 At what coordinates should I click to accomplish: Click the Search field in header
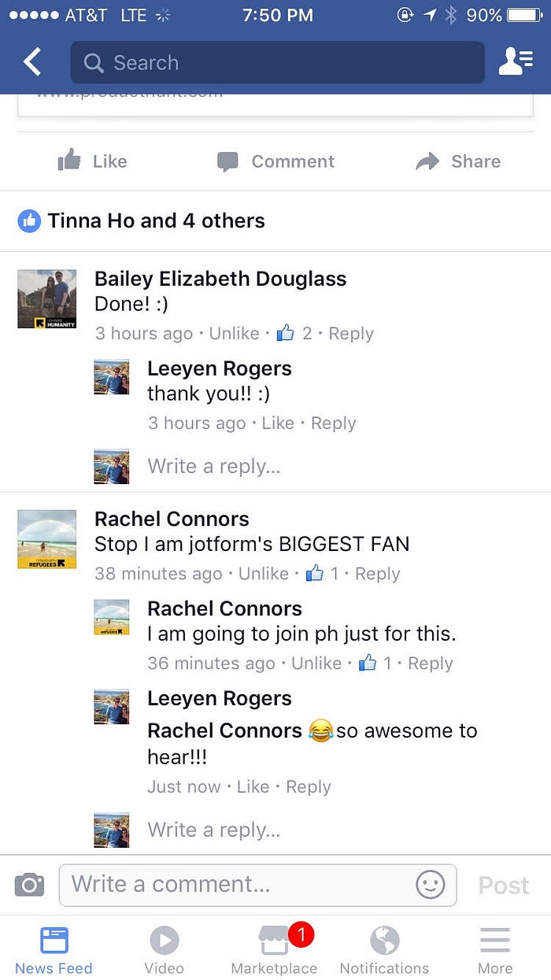coord(277,62)
